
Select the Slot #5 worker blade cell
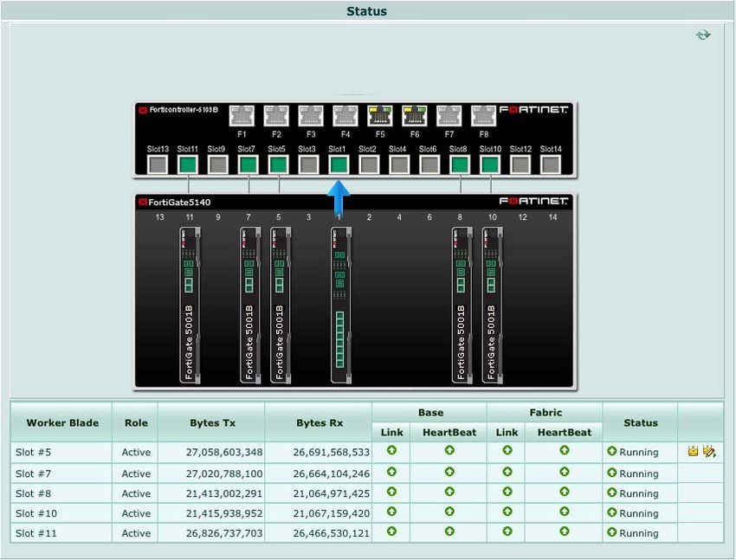pos(61,452)
